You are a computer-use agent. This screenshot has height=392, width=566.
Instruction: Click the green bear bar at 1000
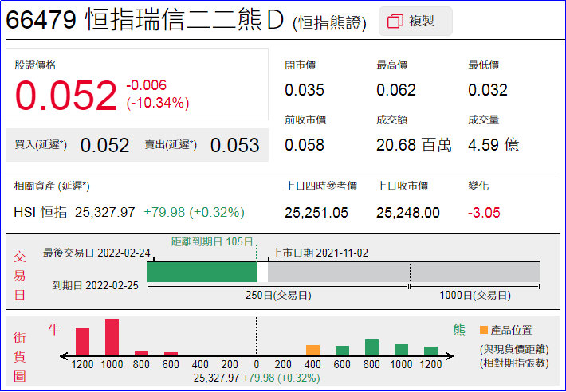tap(401, 349)
